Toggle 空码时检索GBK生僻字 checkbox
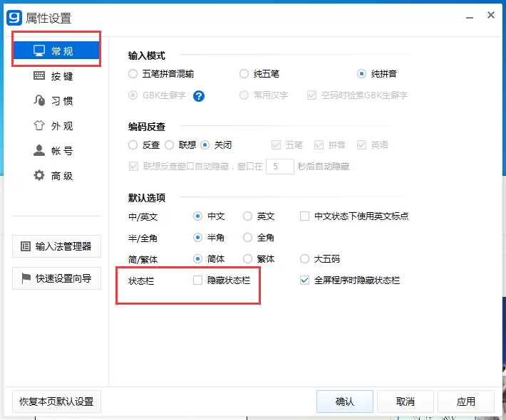This screenshot has height=420, width=506. (x=311, y=95)
